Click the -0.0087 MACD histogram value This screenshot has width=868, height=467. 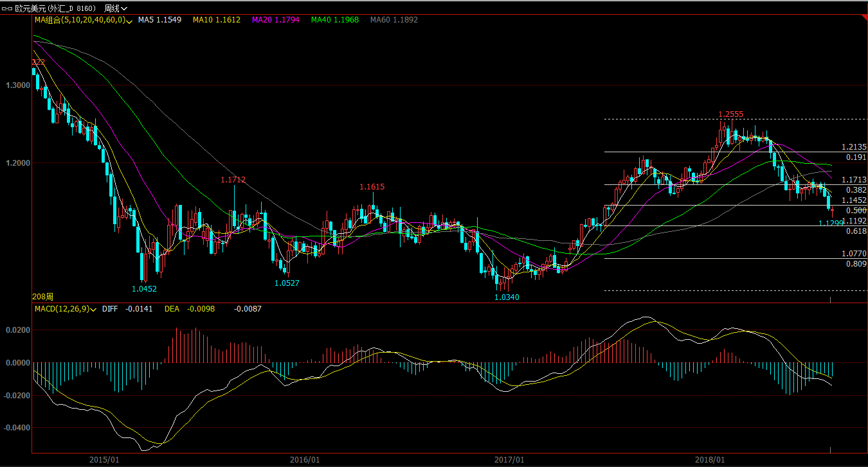coord(248,309)
